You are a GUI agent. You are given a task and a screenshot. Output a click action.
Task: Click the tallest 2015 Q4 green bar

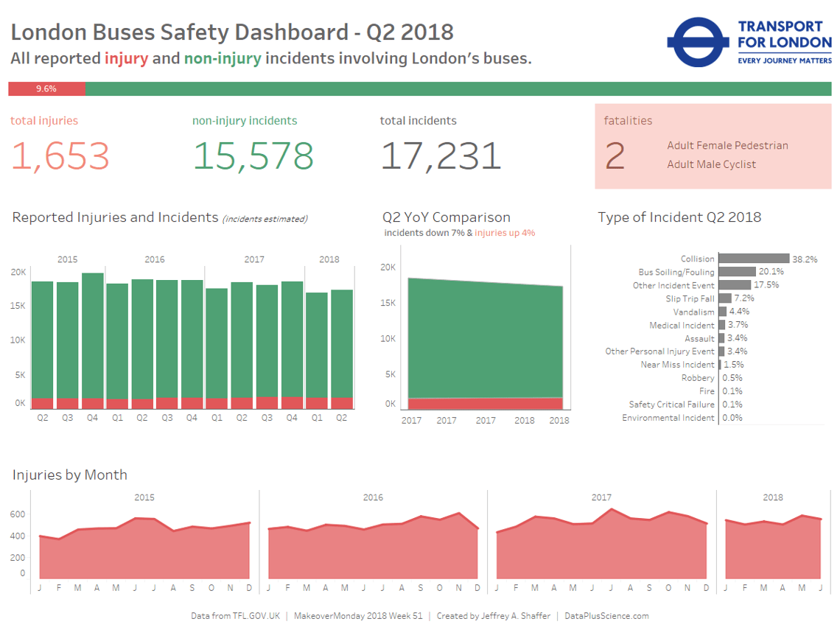point(93,336)
